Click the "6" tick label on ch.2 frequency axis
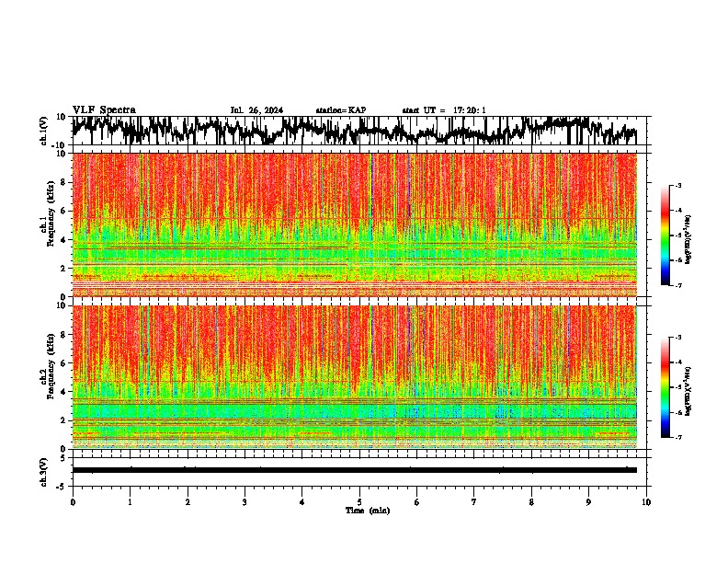728x563 pixels. point(63,363)
